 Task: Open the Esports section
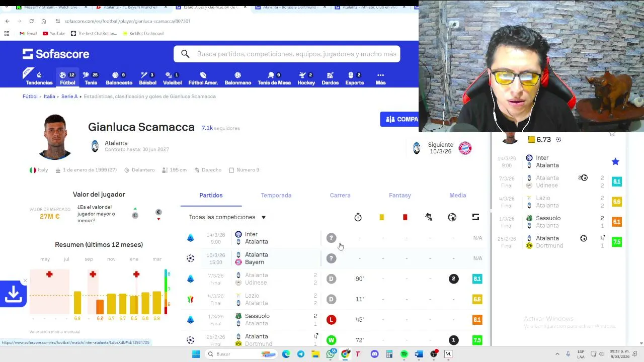point(354,78)
